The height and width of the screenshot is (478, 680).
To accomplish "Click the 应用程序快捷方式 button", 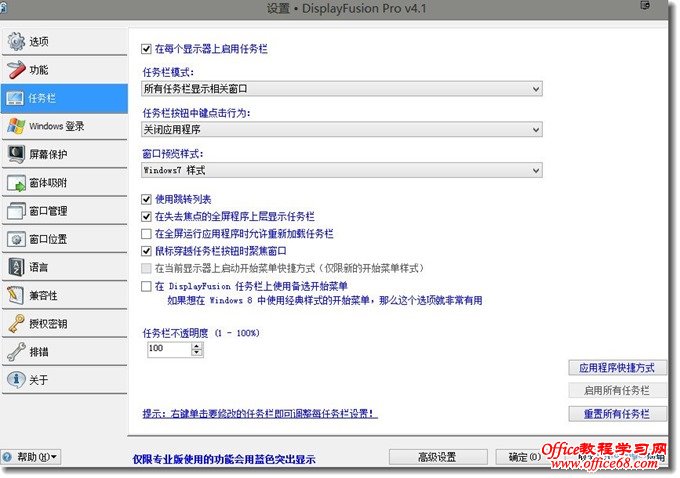I will point(617,368).
